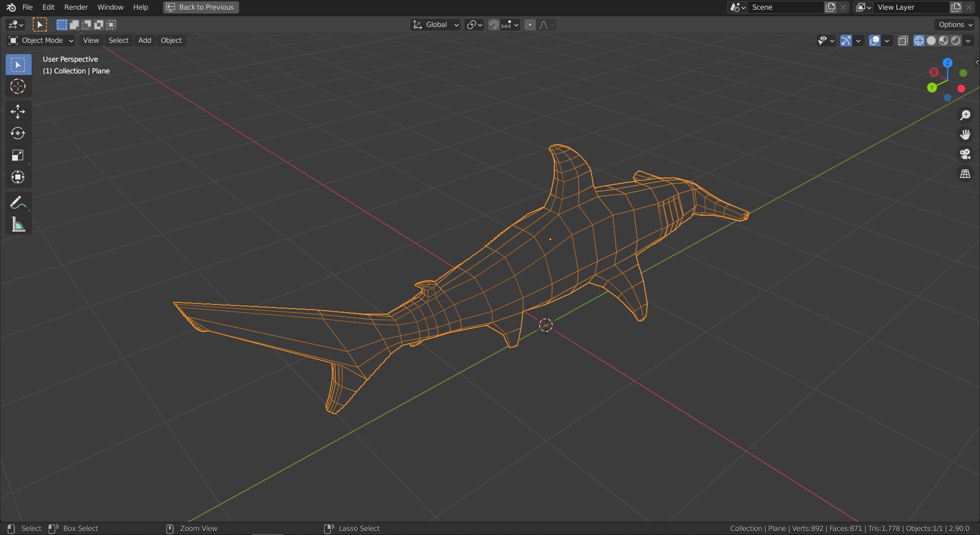The width and height of the screenshot is (980, 535).
Task: Open the viewport Object menu
Action: coord(171,40)
